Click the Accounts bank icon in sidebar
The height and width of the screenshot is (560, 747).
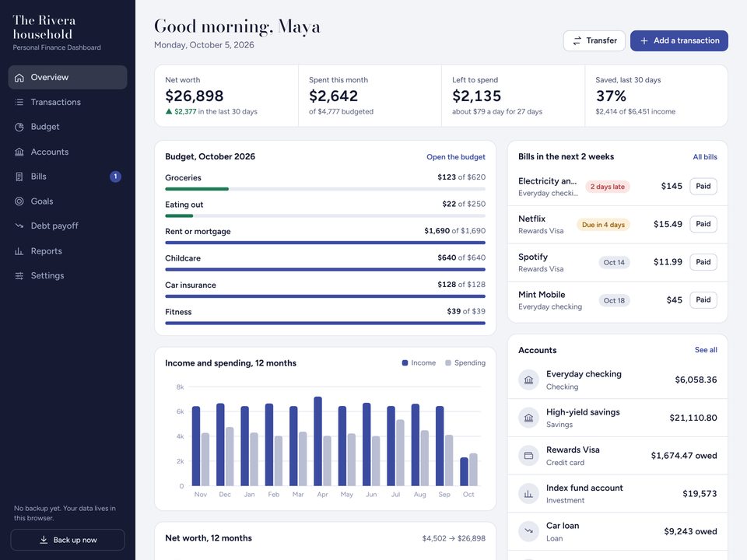(x=19, y=152)
